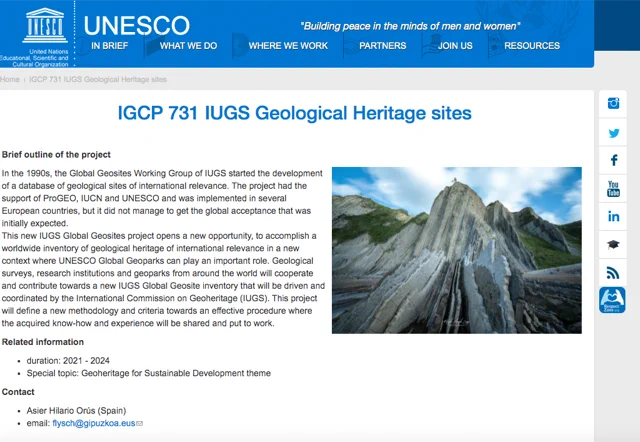The image size is (640, 442).
Task: Open the WHAT WE DO menu
Action: (188, 46)
